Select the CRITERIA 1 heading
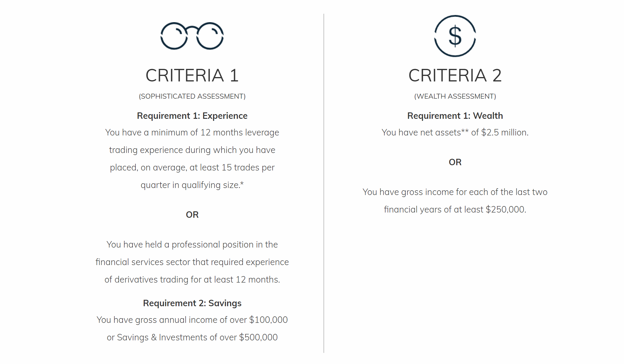Viewport: 624px width, 364px height. pos(192,75)
